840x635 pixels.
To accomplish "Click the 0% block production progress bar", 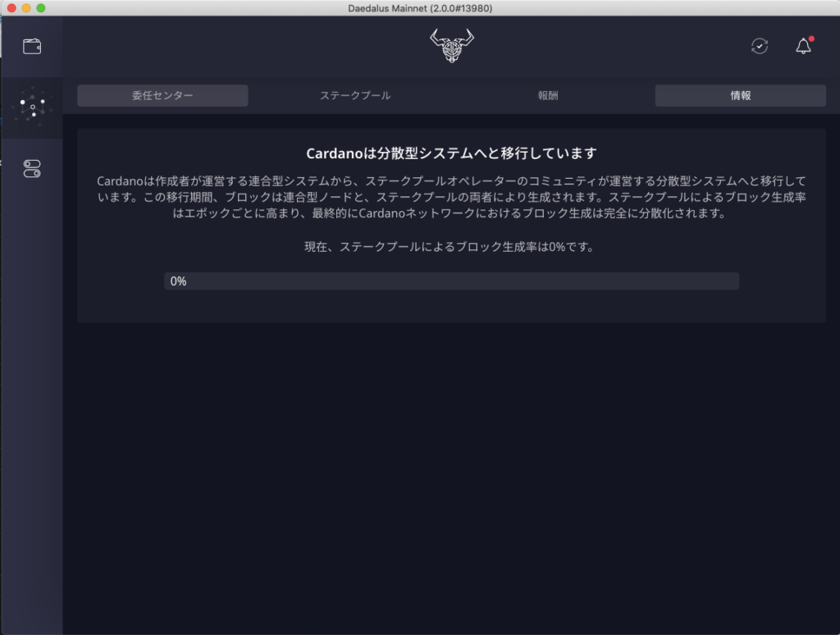I will 451,281.
